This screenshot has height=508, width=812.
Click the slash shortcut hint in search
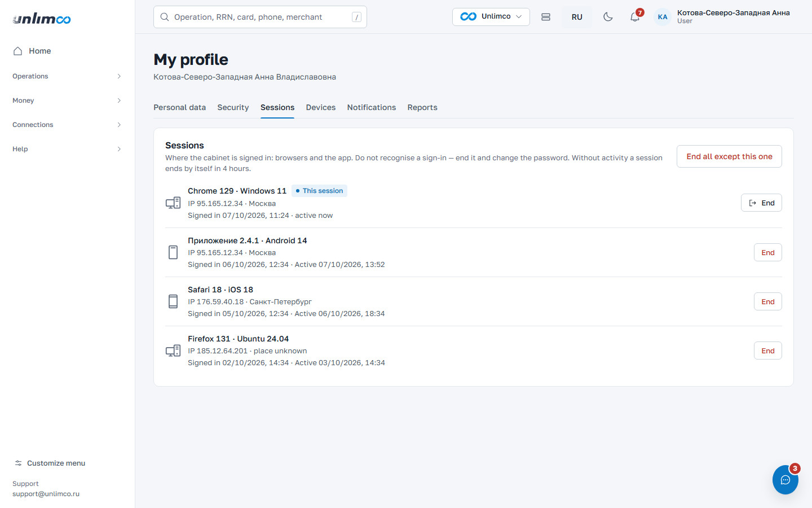point(356,17)
